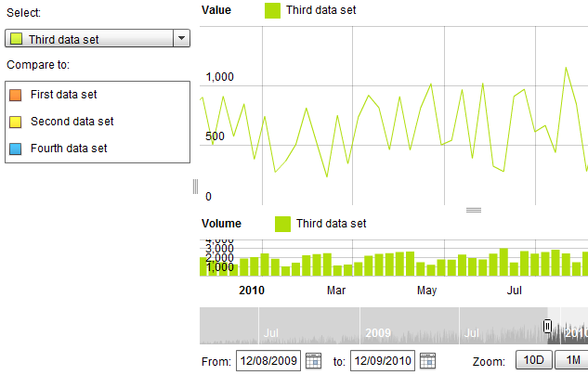Screen dimensions: 588x375
Task: Click the blue Fourth data set swatch
Action: [16, 149]
